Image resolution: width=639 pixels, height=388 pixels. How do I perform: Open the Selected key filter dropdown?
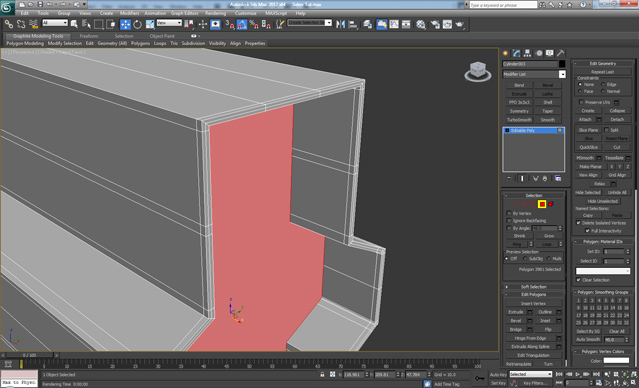click(x=531, y=374)
